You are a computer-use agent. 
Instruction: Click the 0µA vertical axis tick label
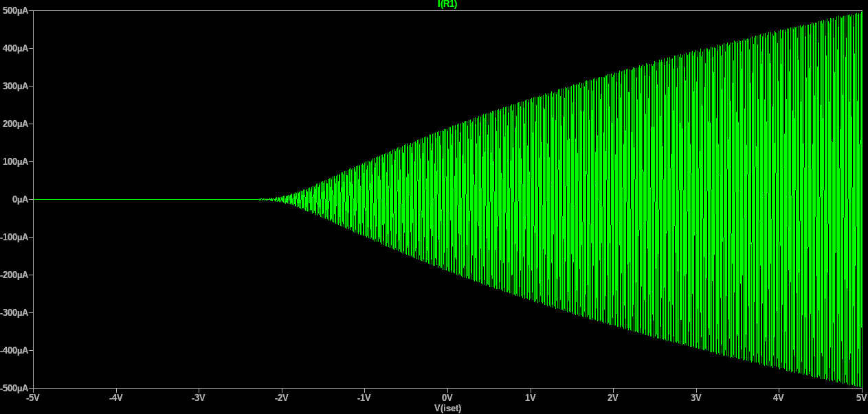[x=18, y=200]
